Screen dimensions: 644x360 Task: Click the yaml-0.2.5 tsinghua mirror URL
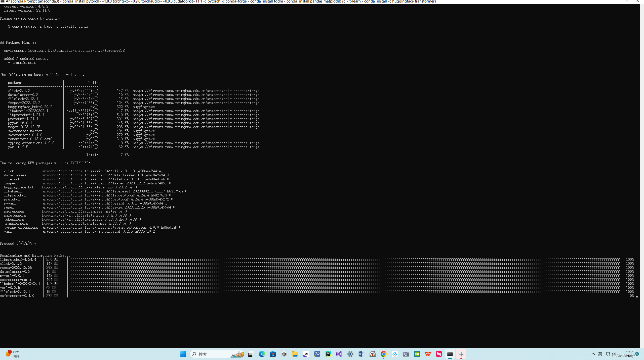(x=196, y=147)
